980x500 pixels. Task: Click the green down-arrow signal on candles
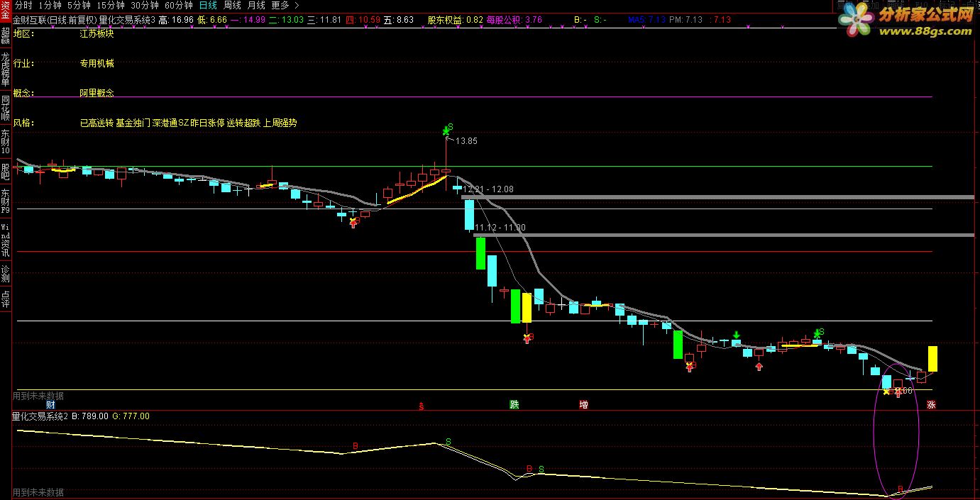coord(737,335)
